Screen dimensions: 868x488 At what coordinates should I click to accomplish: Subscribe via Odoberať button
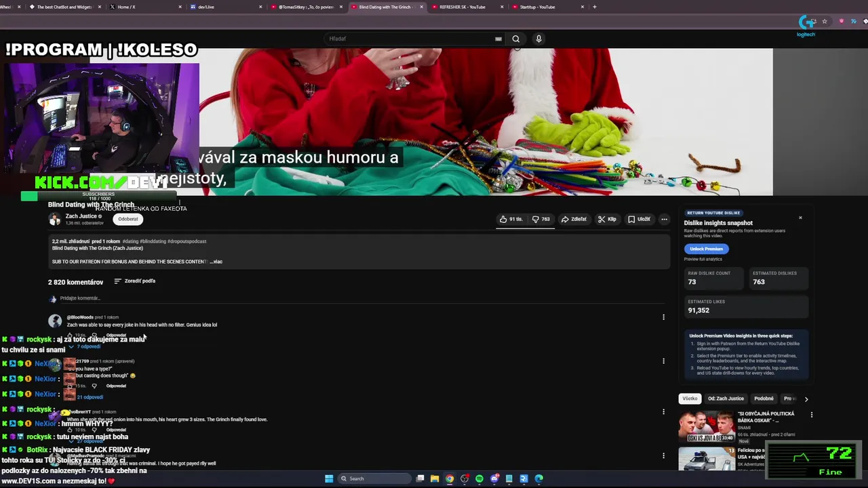tap(128, 219)
